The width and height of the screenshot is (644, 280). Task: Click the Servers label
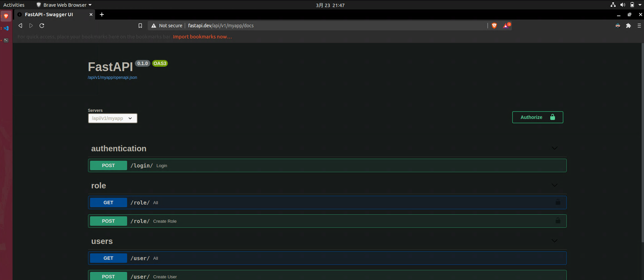[95, 111]
